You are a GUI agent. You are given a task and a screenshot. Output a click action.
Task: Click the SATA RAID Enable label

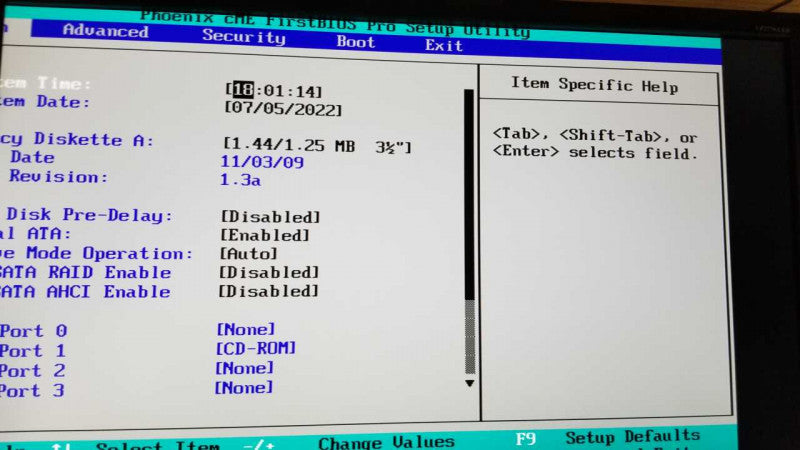(86, 272)
